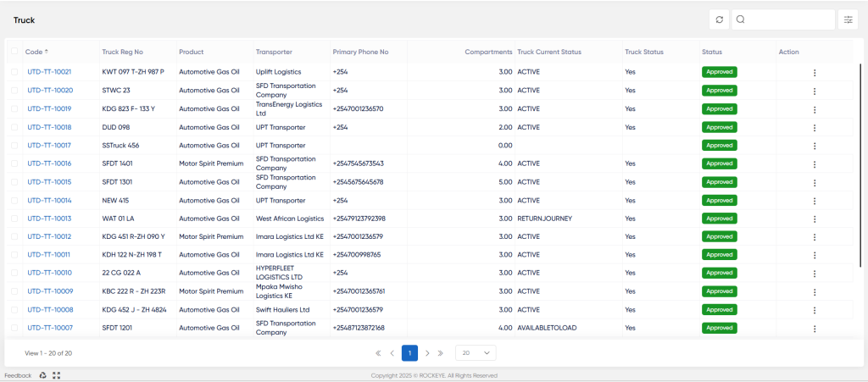
Task: Click the West African Logistics cell
Action: pyautogui.click(x=290, y=219)
